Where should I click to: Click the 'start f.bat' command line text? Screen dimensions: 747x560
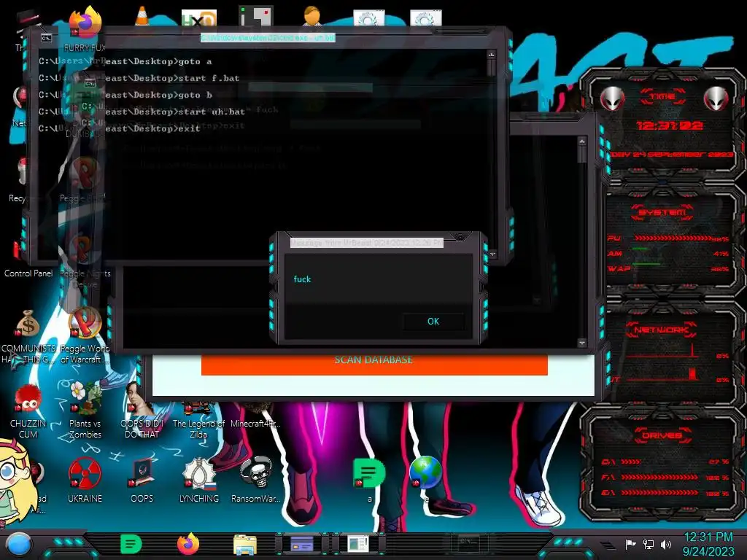(x=209, y=78)
